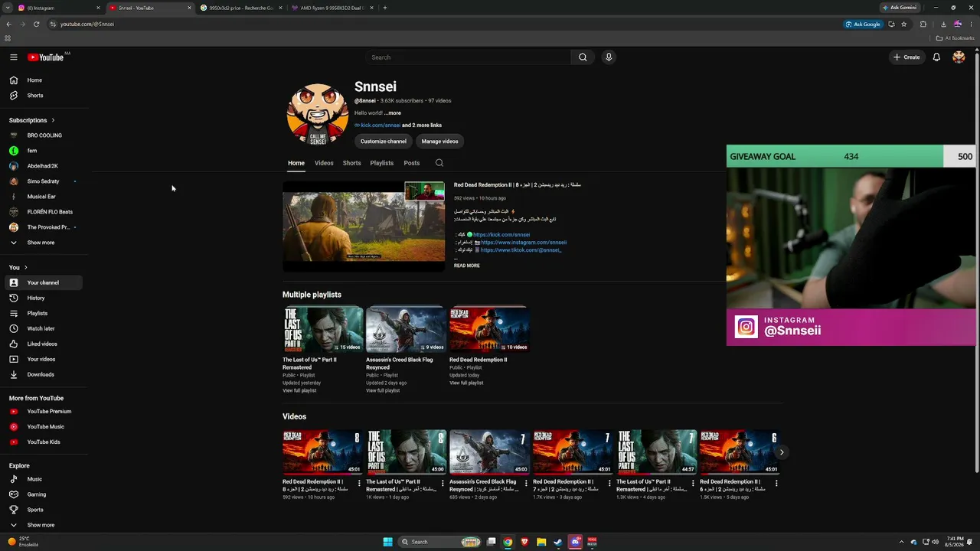Switch to the Videos tab
The width and height of the screenshot is (980, 551).
point(324,163)
